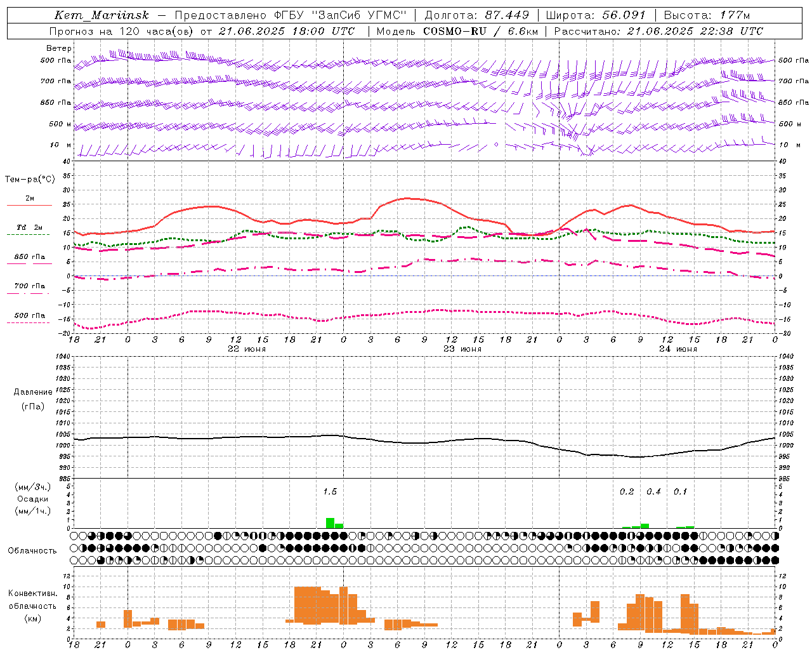Click the 0.2 precipitation amount value
Screen dimensions: 812x650
(x=627, y=492)
